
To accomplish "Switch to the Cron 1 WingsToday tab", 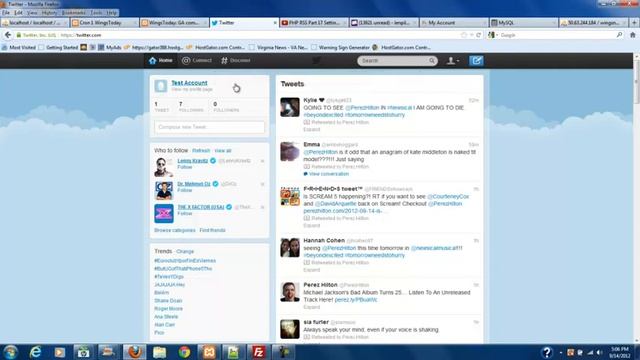I will point(104,23).
